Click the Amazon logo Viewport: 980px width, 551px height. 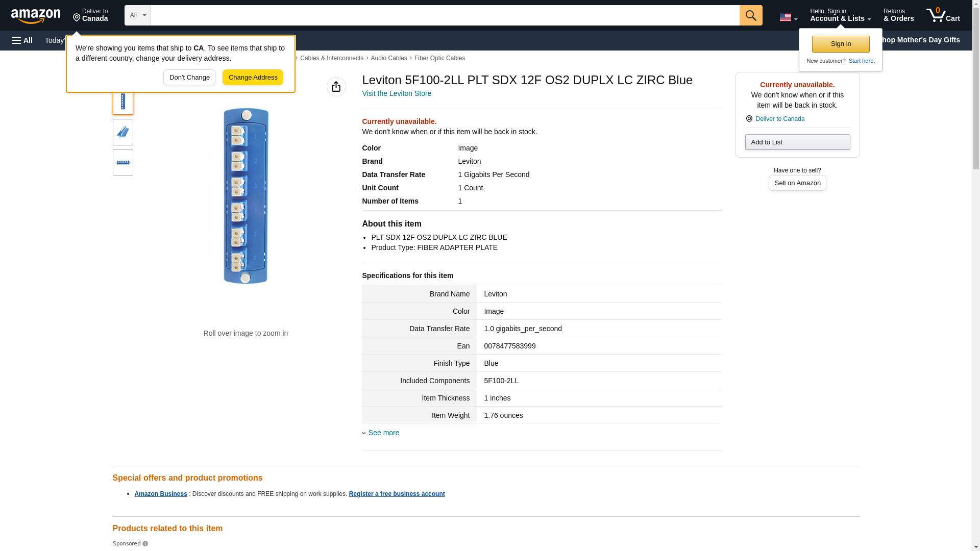coord(36,16)
